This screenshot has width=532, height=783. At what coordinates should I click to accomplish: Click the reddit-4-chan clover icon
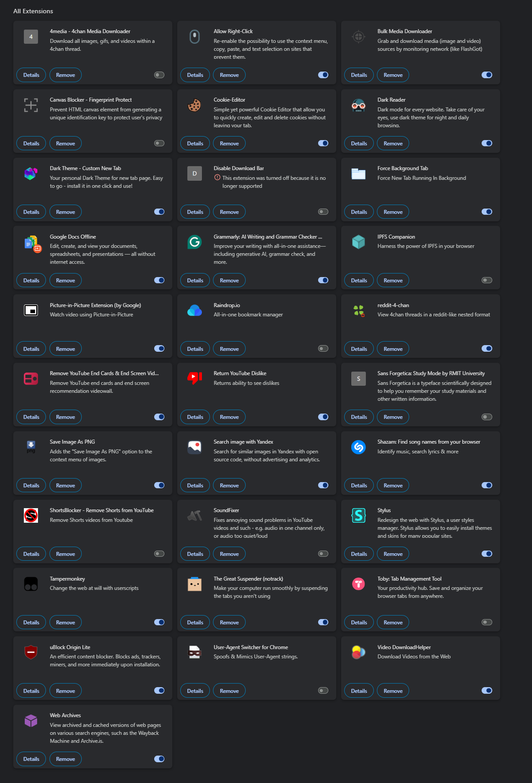tap(358, 310)
